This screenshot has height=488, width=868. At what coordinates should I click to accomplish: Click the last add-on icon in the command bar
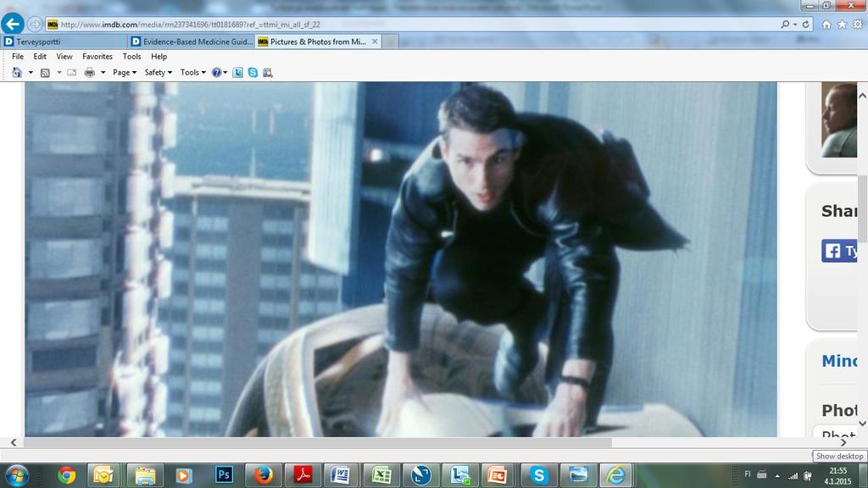coord(268,73)
